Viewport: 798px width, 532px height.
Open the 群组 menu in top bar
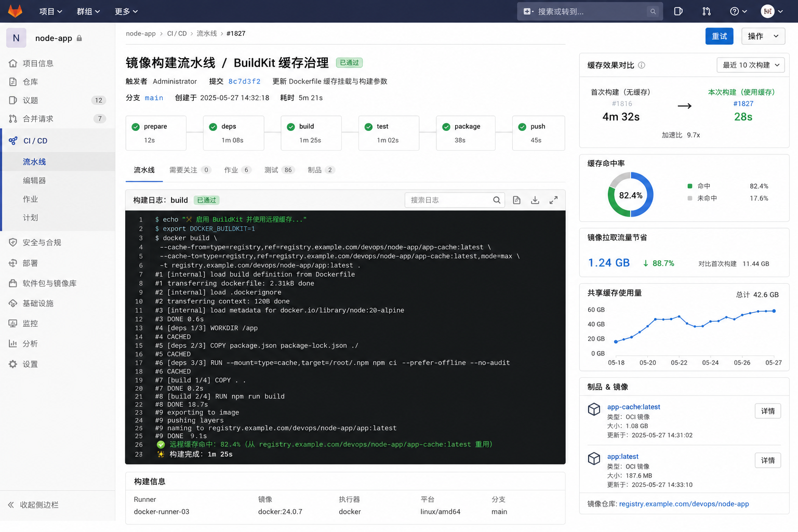[88, 11]
